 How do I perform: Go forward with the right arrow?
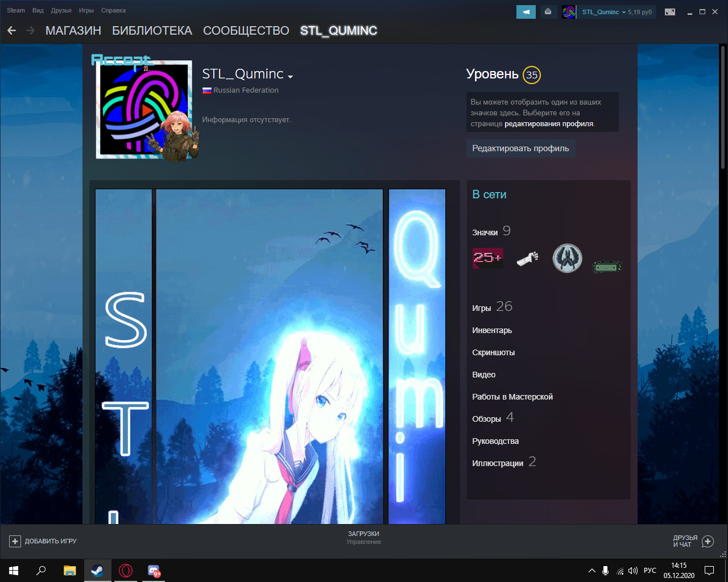click(30, 31)
